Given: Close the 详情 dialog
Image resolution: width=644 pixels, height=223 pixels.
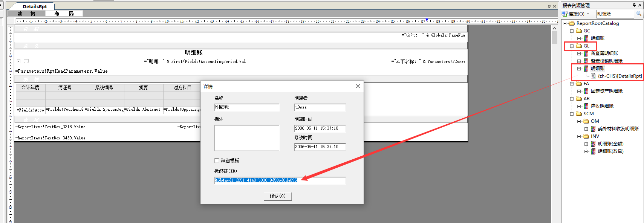Looking at the screenshot, I should [358, 86].
